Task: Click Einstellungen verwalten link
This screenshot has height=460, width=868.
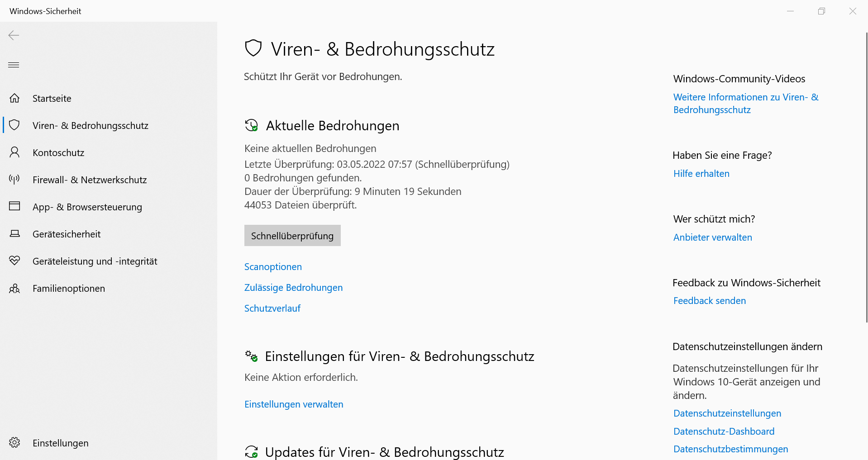Action: pyautogui.click(x=294, y=404)
